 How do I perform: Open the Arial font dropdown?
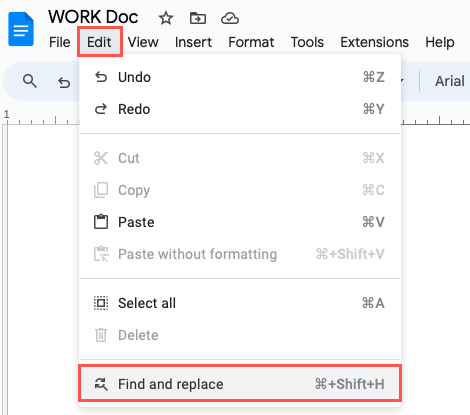(x=450, y=81)
